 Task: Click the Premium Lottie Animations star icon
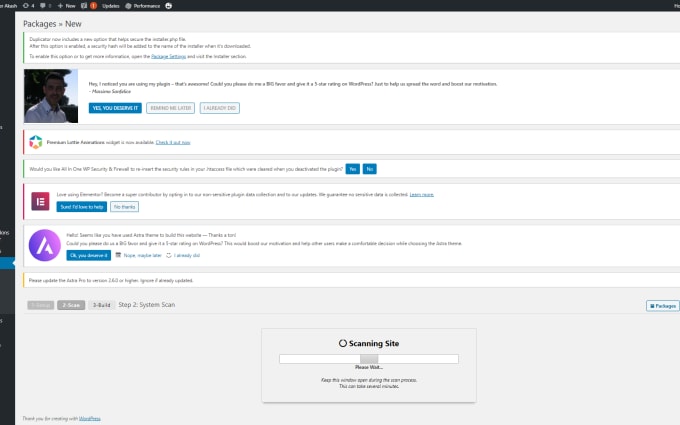click(36, 142)
